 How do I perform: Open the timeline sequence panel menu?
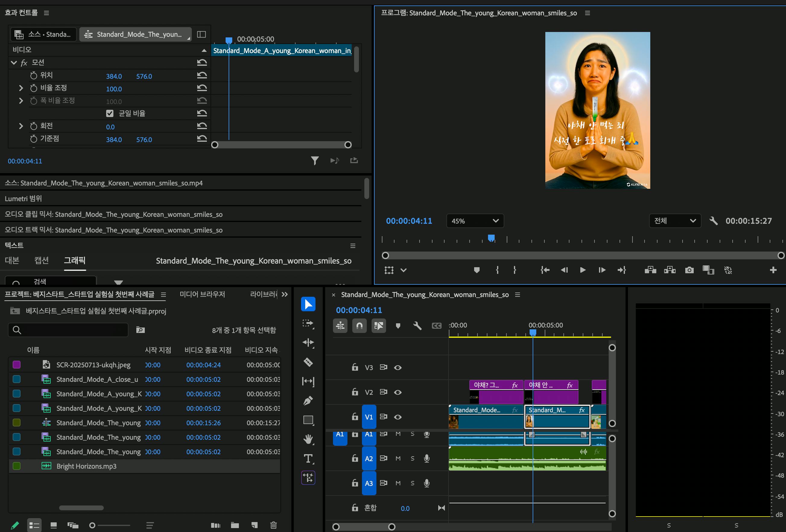click(518, 295)
